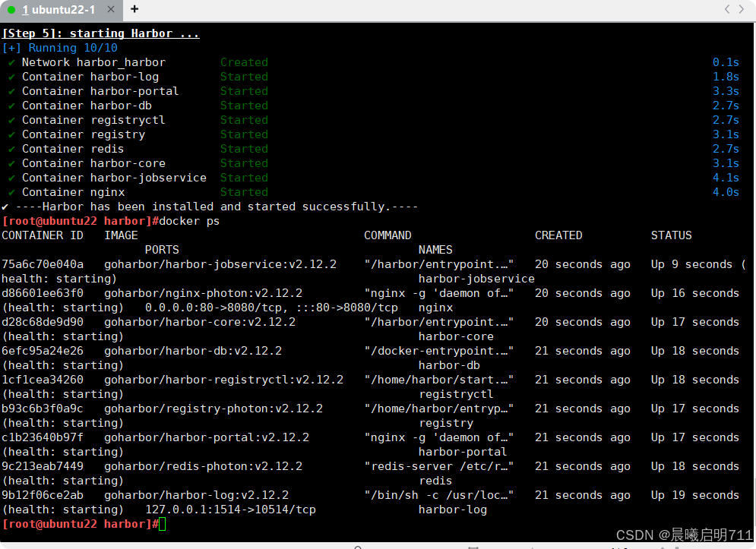Screen dimensions: 756x549
Task: Select the "IMAGE" column header
Action: [x=121, y=235]
